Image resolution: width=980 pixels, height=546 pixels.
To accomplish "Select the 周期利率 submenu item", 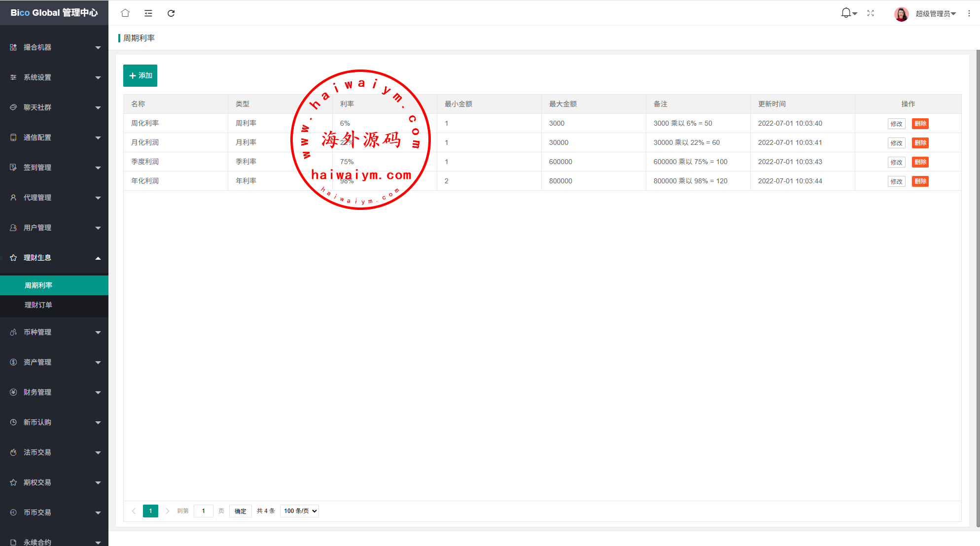I will (38, 285).
